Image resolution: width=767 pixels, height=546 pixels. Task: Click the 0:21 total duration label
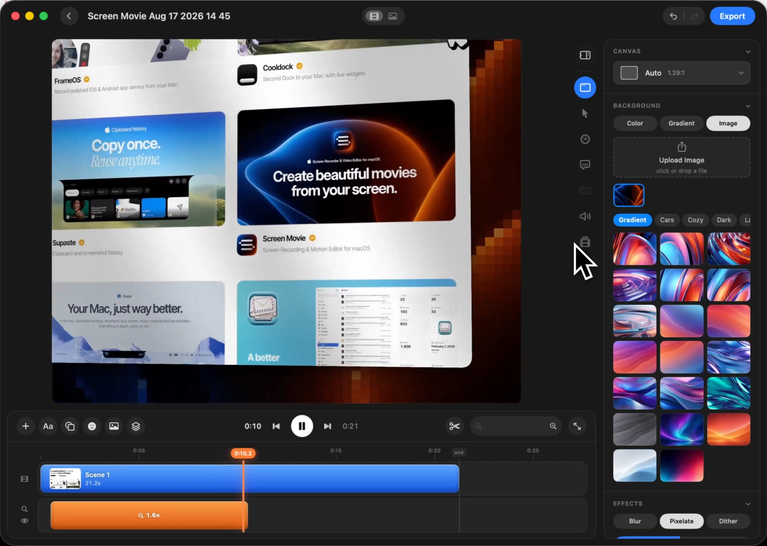click(350, 426)
